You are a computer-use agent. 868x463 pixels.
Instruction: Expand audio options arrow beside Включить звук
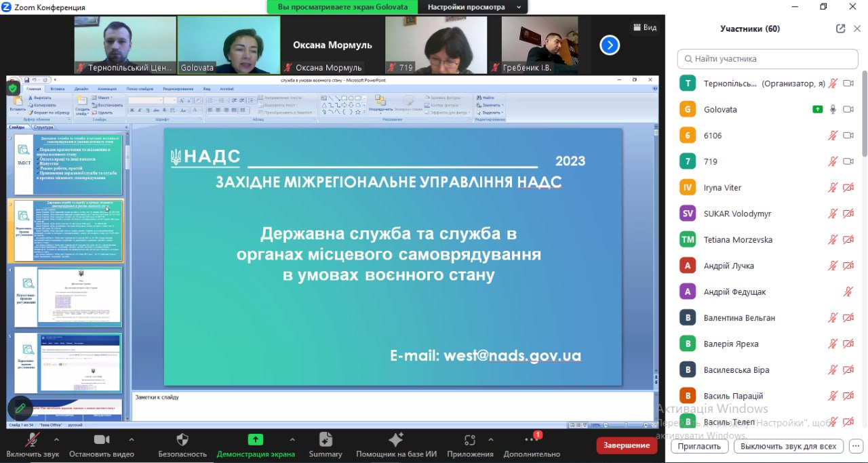pyautogui.click(x=56, y=439)
